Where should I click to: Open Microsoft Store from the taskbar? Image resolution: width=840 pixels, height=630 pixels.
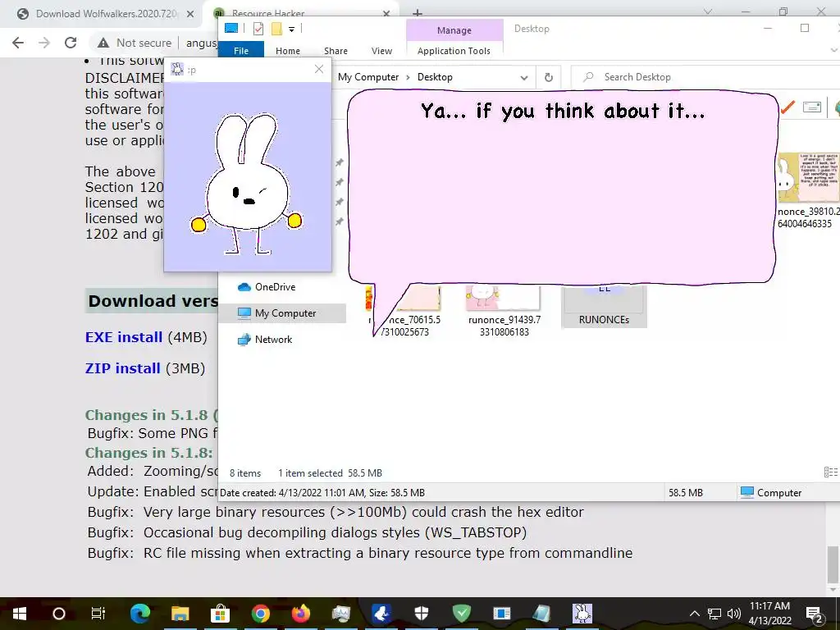[220, 614]
